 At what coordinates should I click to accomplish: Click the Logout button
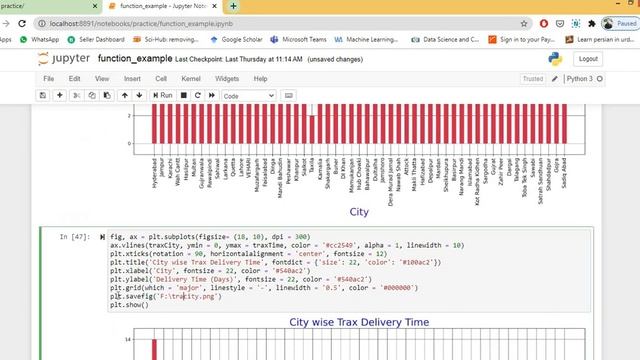pos(588,59)
